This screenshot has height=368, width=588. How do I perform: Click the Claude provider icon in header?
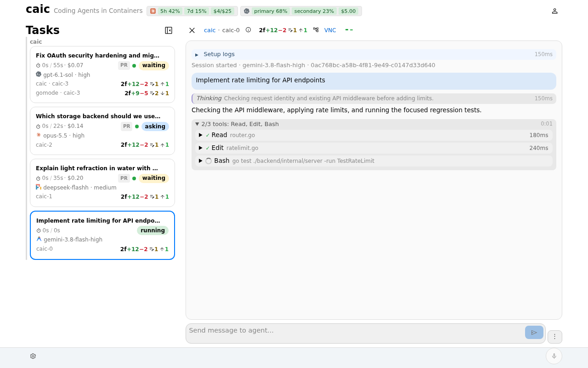tap(153, 11)
